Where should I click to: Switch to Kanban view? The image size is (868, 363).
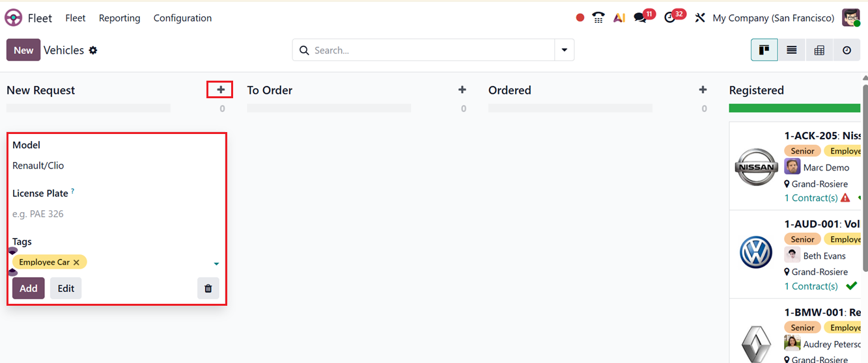tap(764, 50)
